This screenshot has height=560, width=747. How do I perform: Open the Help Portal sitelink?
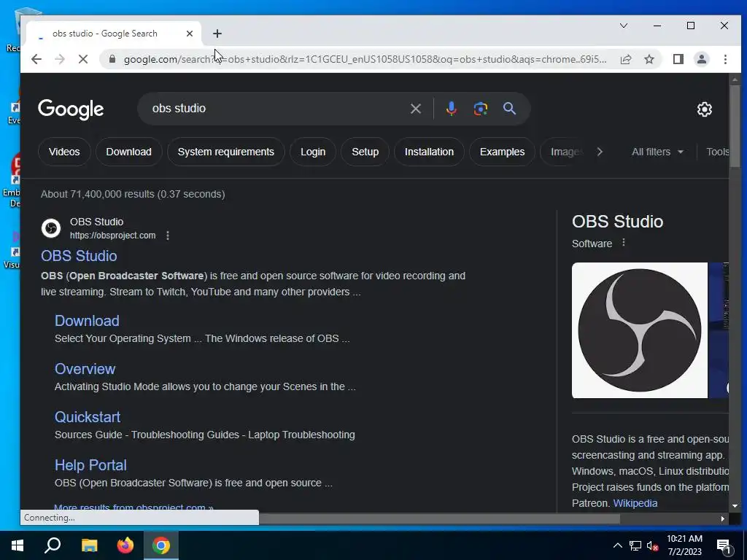[x=90, y=465]
